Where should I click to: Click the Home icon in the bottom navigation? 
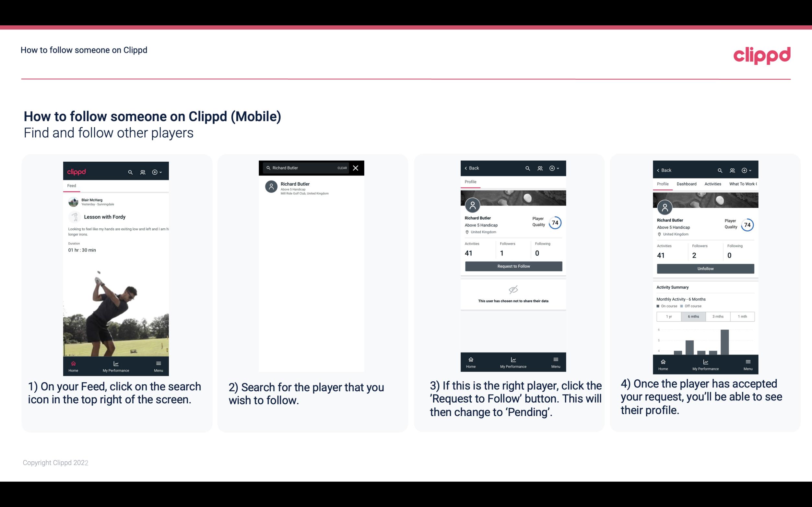coord(73,363)
